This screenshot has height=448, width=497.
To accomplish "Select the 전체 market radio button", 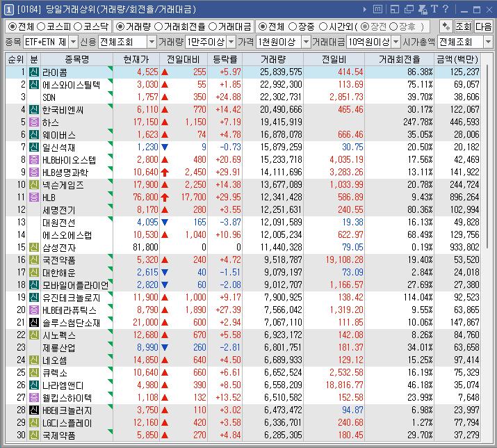I will 13,26.
